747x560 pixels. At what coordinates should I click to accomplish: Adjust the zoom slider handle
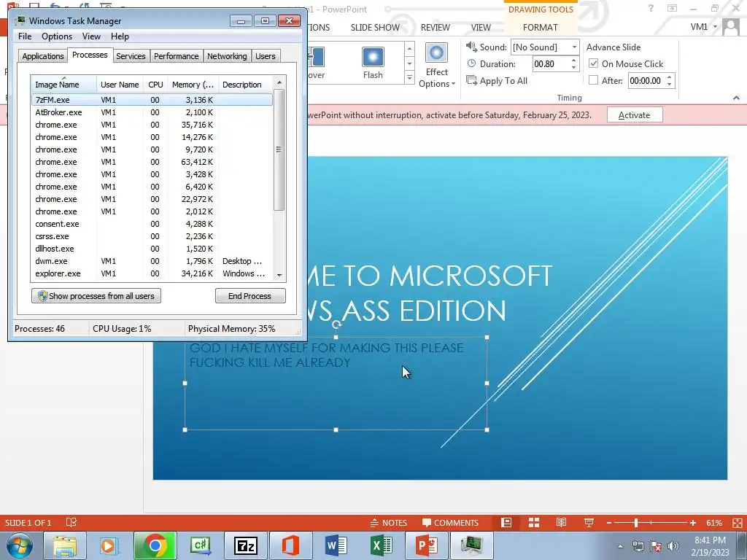636,522
